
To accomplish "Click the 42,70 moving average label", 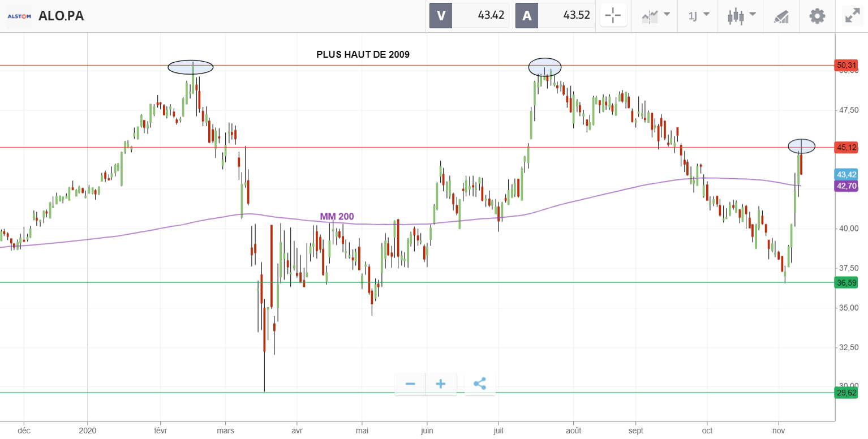I will click(x=846, y=186).
